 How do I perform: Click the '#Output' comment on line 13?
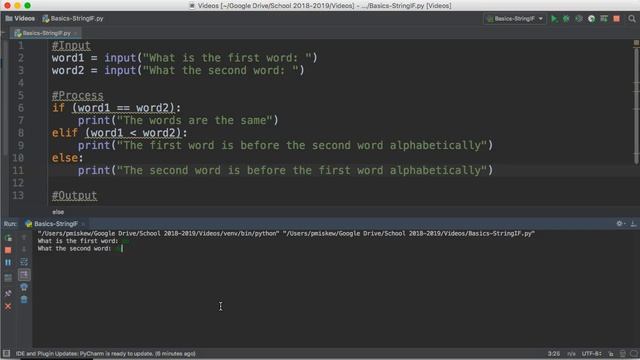pos(74,196)
